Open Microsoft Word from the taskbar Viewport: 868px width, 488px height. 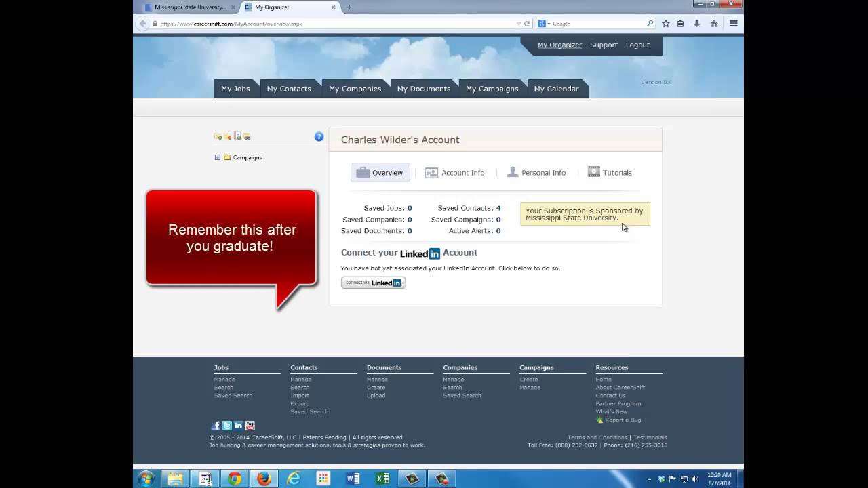click(x=353, y=479)
